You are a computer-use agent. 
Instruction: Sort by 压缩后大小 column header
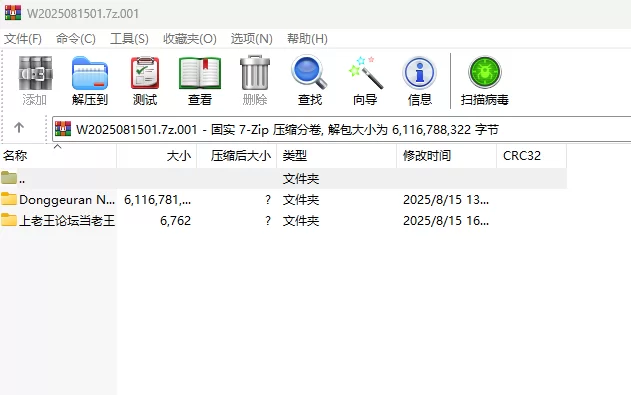[237, 156]
